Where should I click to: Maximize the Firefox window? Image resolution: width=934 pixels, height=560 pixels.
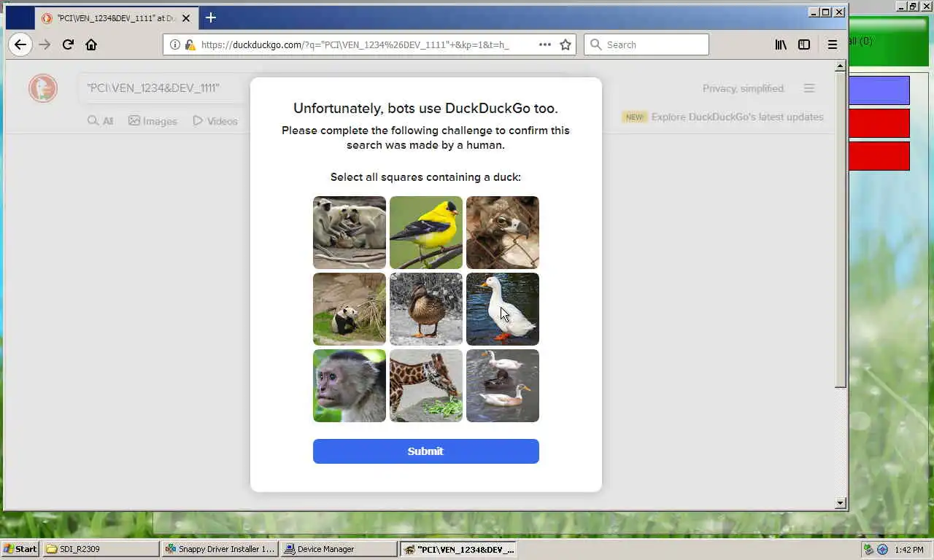pyautogui.click(x=825, y=12)
